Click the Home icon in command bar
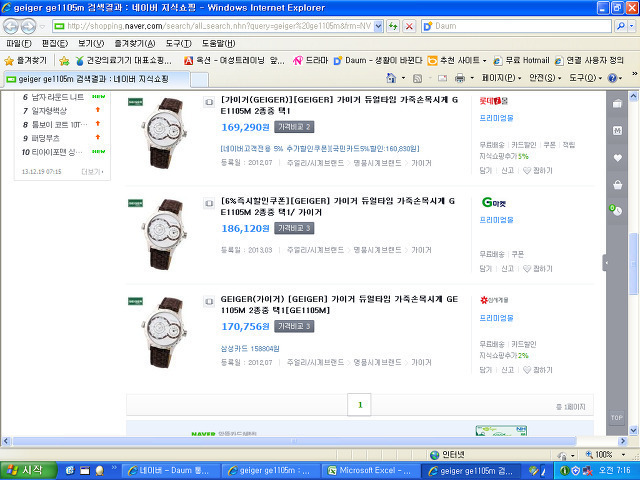The image size is (640, 480). [391, 78]
